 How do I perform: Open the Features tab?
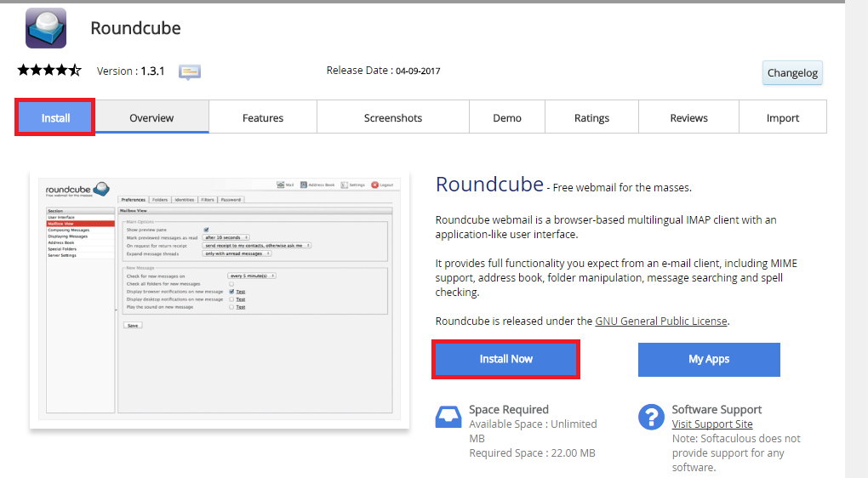tap(263, 117)
